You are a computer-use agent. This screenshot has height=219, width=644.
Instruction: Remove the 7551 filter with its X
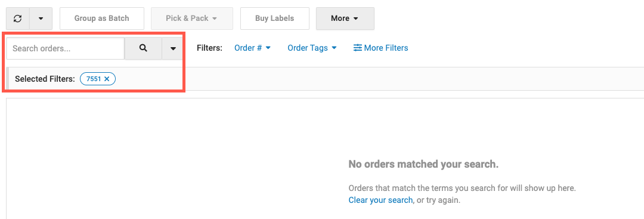click(107, 79)
